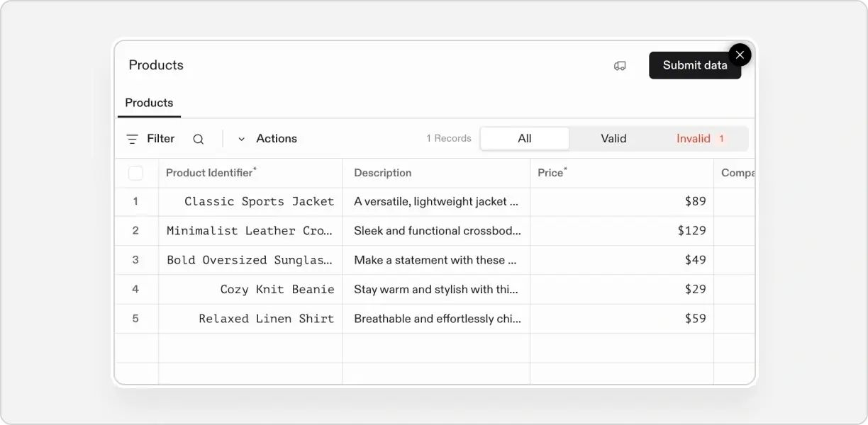Show only Invalid records
This screenshot has height=425, width=868.
pos(694,138)
